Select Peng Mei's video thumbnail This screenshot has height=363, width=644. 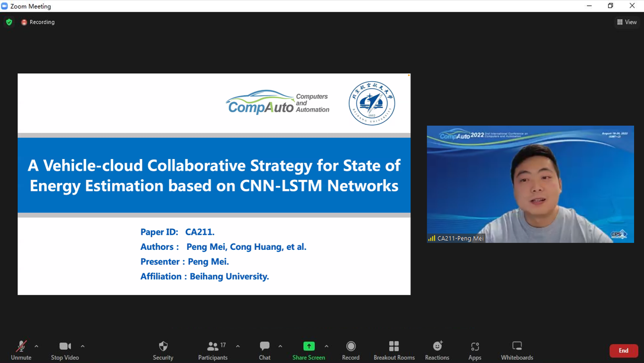click(530, 184)
